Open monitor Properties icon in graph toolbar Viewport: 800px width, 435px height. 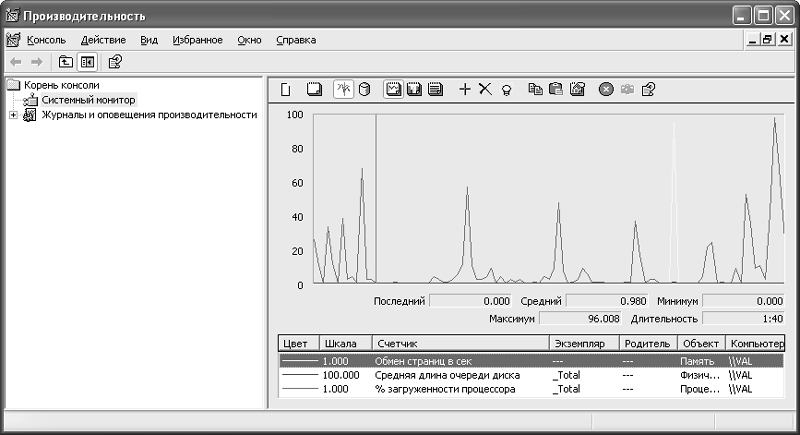[x=577, y=89]
